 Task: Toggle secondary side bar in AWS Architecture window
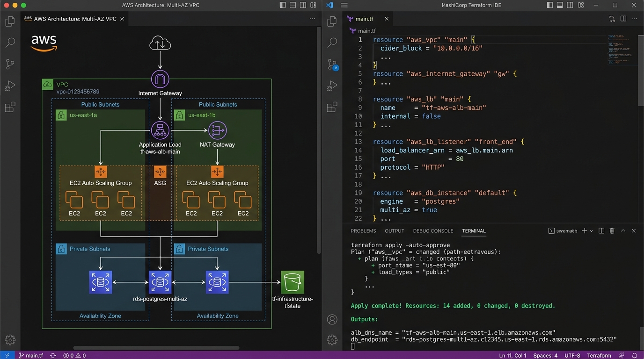pos(303,5)
